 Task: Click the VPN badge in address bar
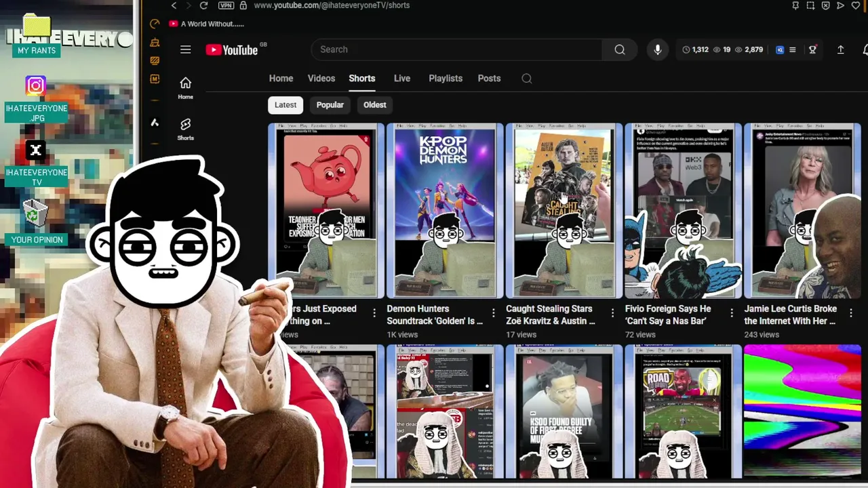[226, 5]
